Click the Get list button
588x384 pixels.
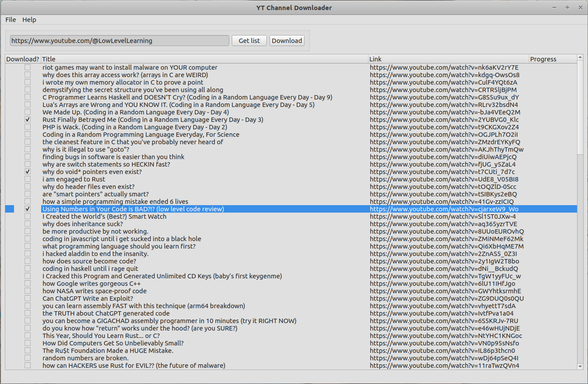pos(249,40)
